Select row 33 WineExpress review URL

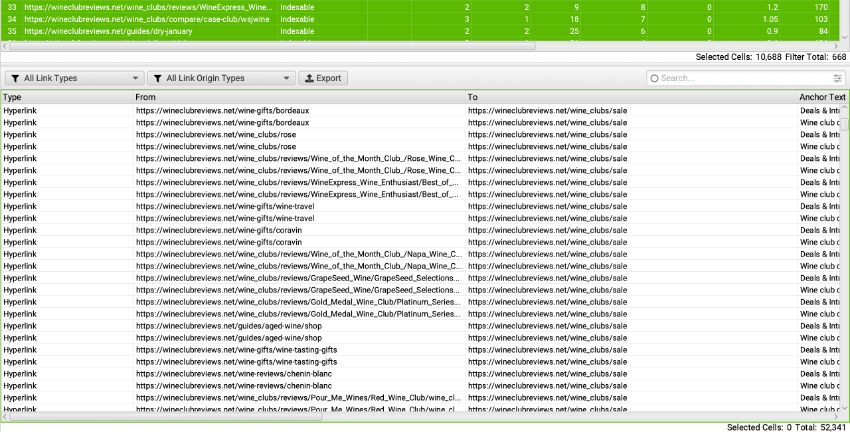click(148, 7)
